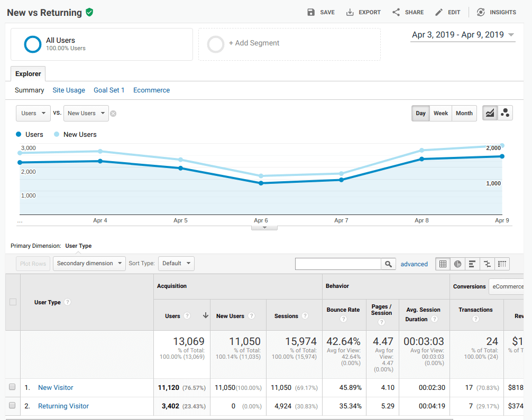Click the advanced filter link
This screenshot has height=420, width=532.
pyautogui.click(x=414, y=264)
